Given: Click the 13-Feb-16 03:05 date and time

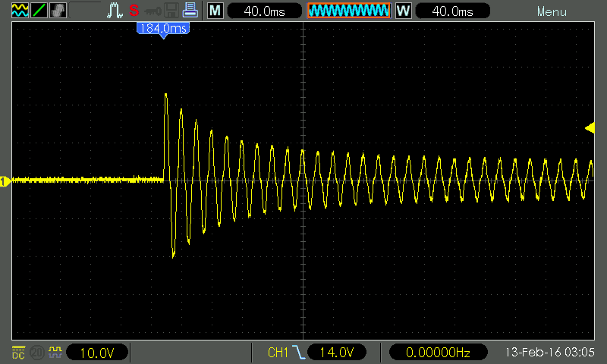Looking at the screenshot, I should (x=549, y=353).
